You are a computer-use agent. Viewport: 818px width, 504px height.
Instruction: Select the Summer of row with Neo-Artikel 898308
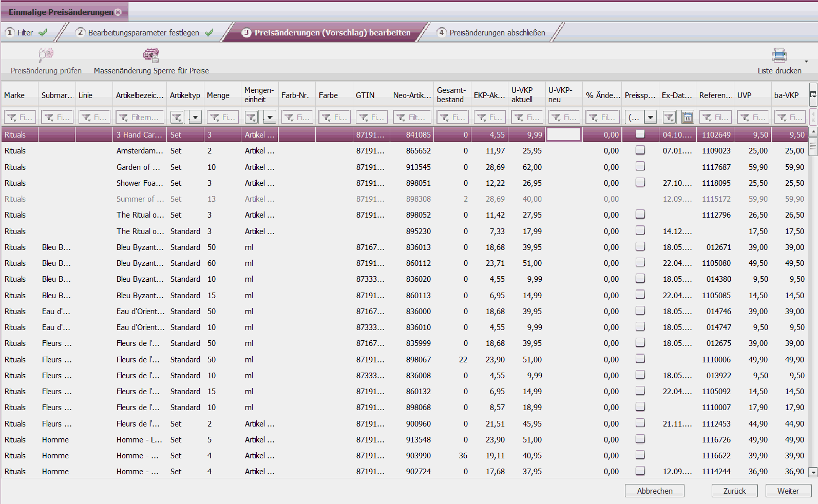point(405,199)
